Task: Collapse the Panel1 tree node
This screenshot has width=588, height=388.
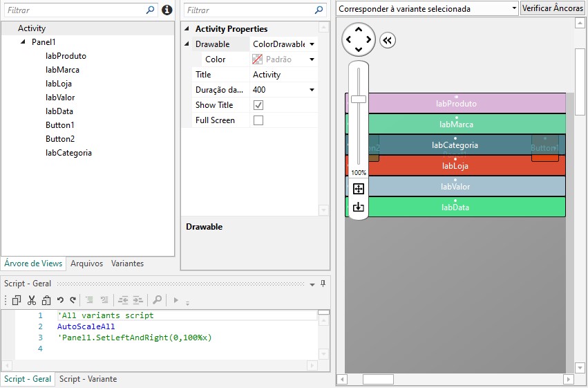Action: click(x=23, y=41)
